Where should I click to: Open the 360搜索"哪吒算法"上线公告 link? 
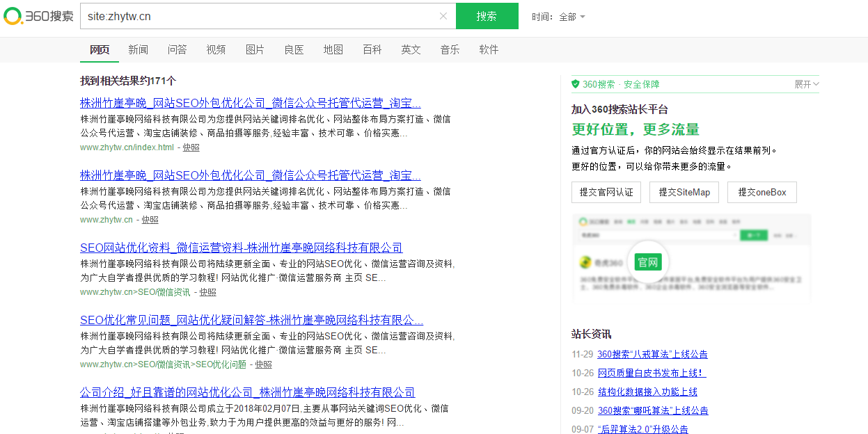[x=653, y=410]
